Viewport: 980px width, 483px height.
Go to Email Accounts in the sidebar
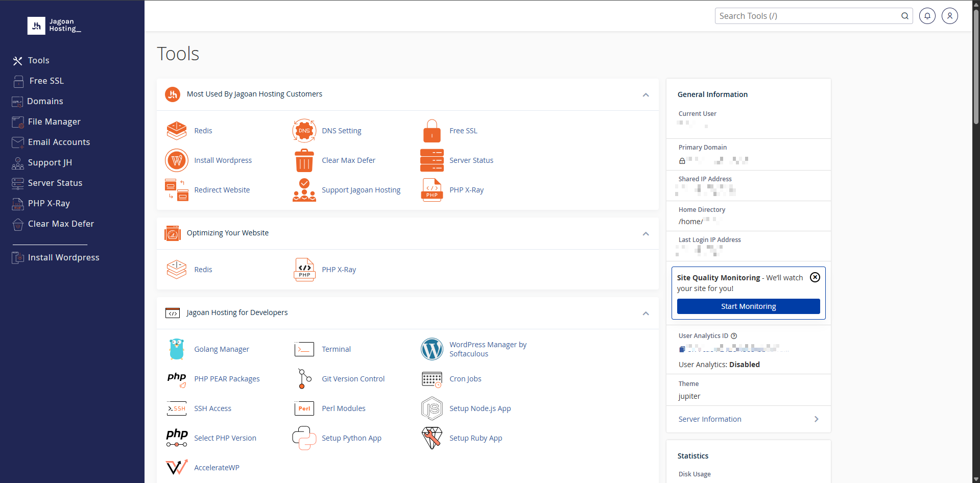[59, 142]
